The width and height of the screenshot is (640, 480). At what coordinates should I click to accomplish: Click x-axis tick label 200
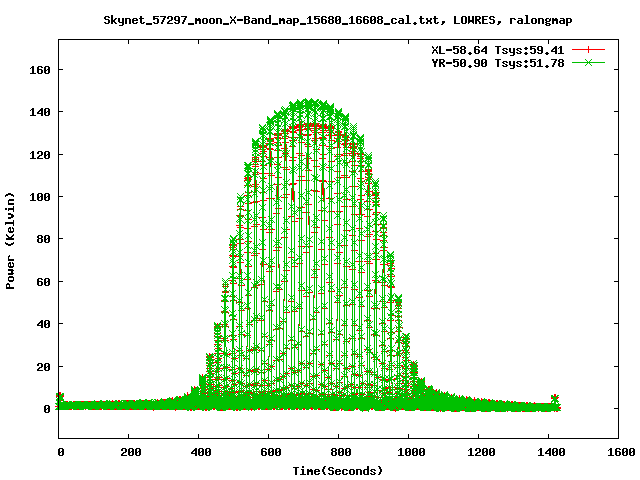pos(131,452)
